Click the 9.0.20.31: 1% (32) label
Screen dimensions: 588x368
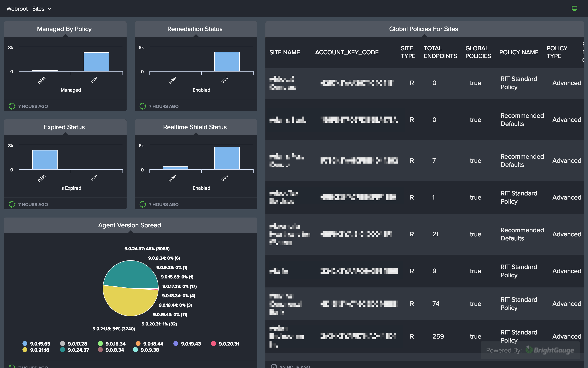pos(159,324)
